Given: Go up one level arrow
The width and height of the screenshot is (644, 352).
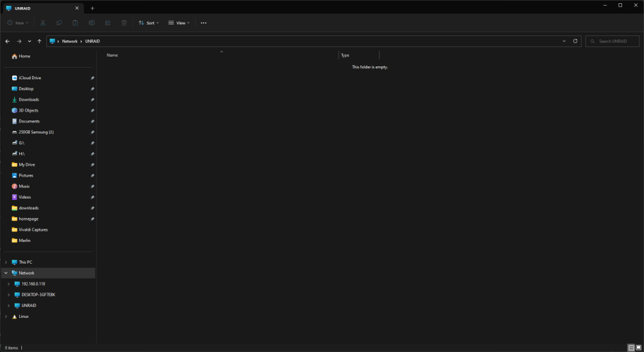Looking at the screenshot, I should click(x=39, y=41).
